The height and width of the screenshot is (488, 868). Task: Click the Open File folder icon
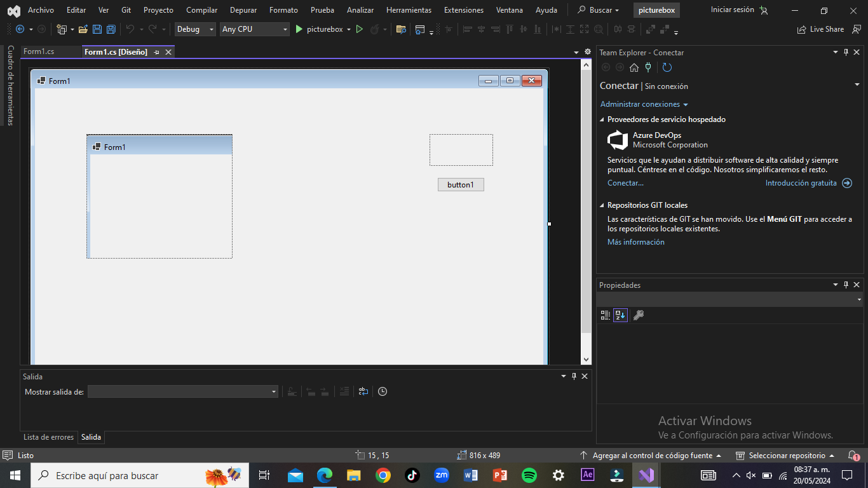pos(83,29)
